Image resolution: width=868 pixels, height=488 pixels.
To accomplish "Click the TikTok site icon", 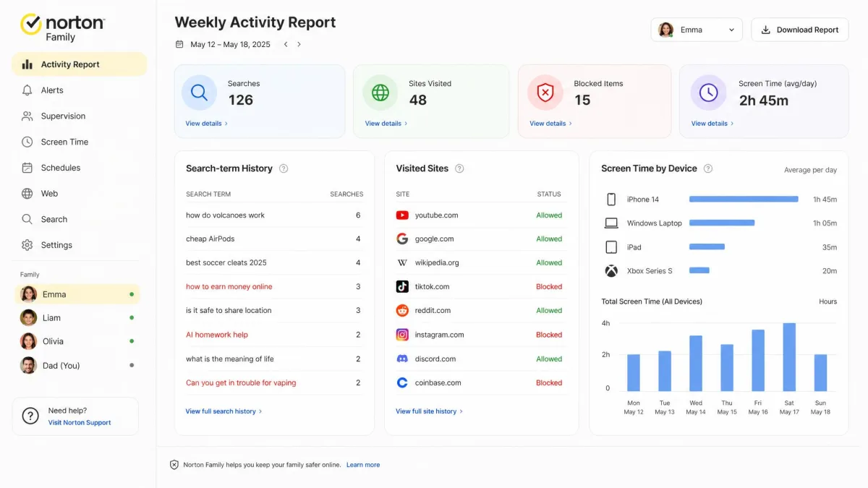I will [x=402, y=287].
